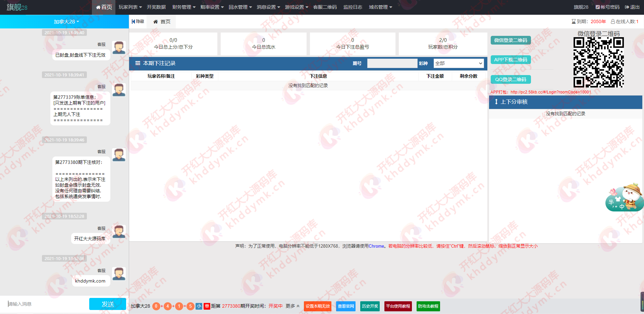Click 剩余分数 column header
Screen dimensions: 644x314
(469, 76)
